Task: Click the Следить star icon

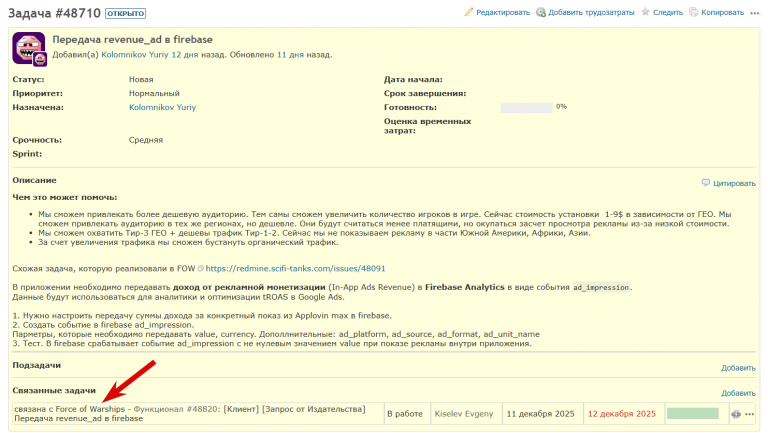Action: tap(646, 12)
